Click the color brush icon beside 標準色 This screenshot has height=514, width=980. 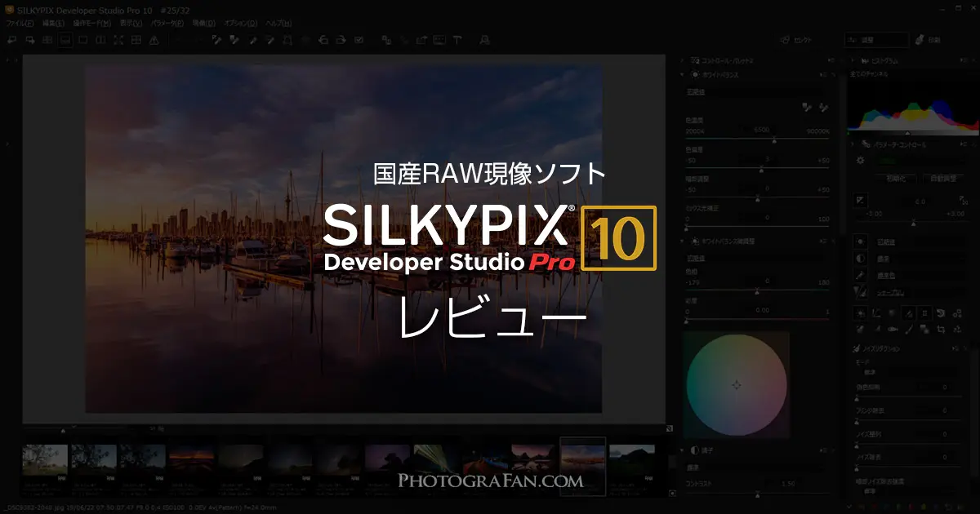point(861,275)
